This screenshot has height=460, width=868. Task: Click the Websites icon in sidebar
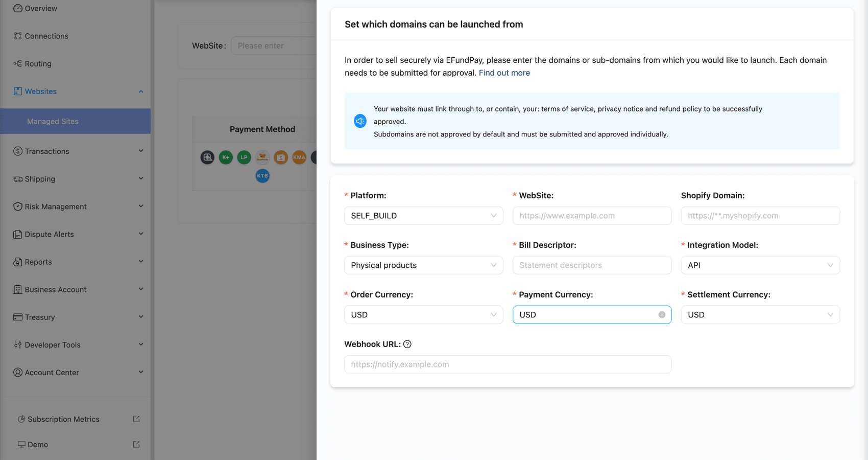(18, 91)
